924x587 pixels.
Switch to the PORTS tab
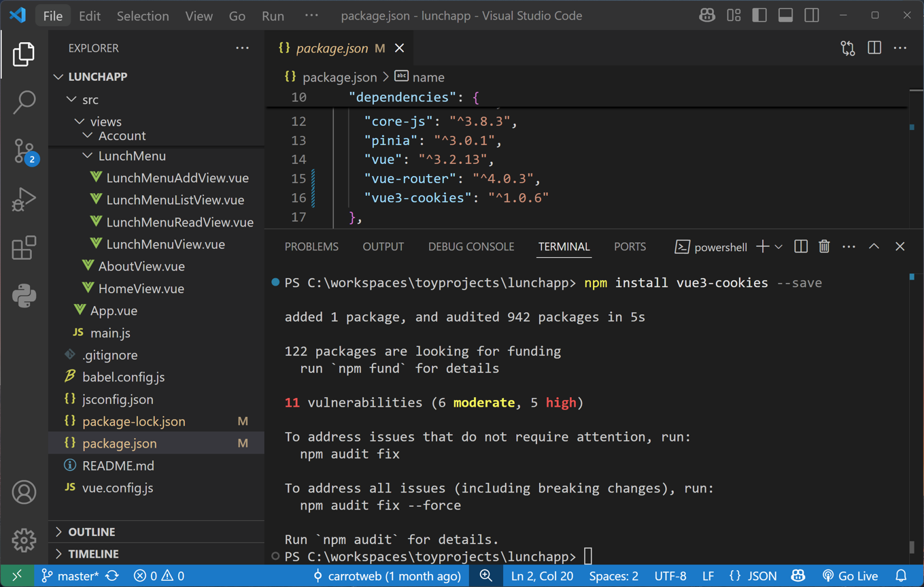(630, 247)
